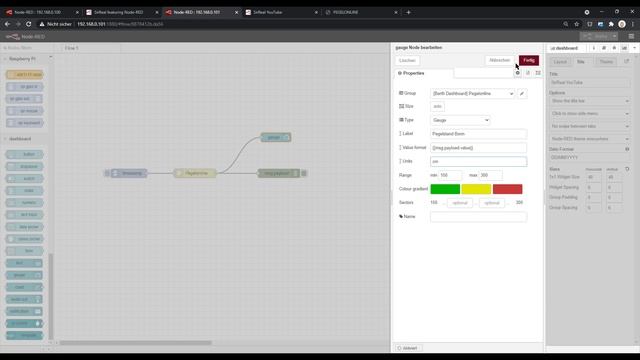Viewport: 640px width, 360px height.
Task: Switch to dashboard Layout tab
Action: (560, 62)
